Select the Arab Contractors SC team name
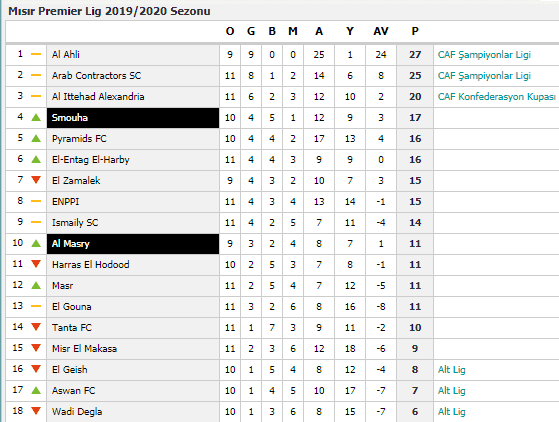 coord(96,76)
